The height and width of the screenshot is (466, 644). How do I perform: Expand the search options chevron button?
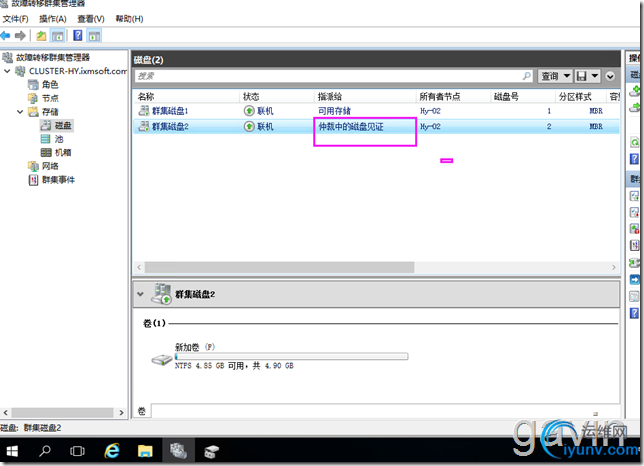click(x=610, y=76)
